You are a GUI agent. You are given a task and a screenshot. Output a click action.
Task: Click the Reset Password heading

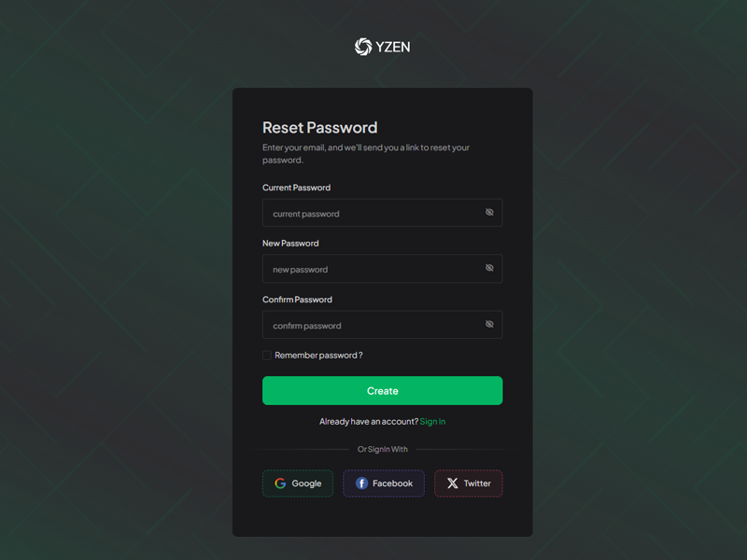319,128
